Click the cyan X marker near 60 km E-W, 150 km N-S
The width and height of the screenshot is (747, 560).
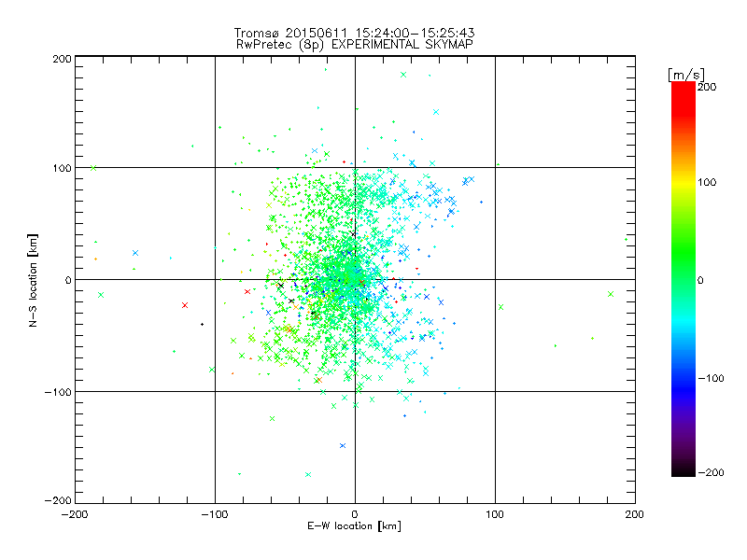[436, 112]
